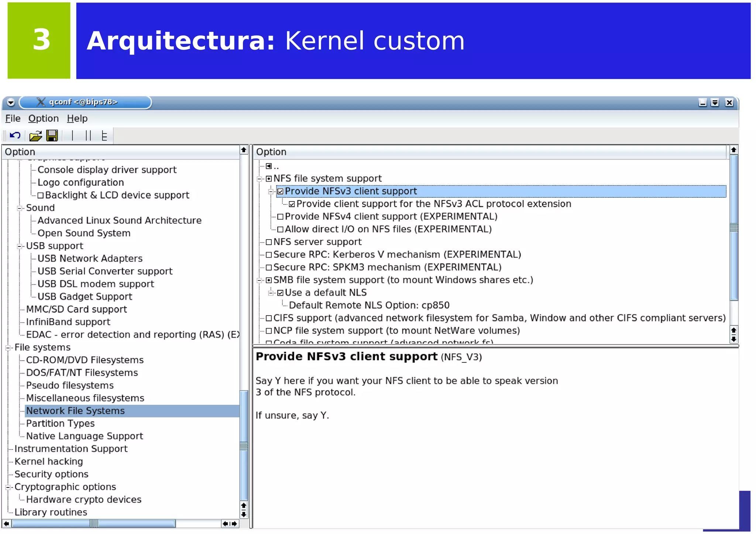Select Native Language Support tree item
This screenshot has width=756, height=534.
pyautogui.click(x=85, y=436)
